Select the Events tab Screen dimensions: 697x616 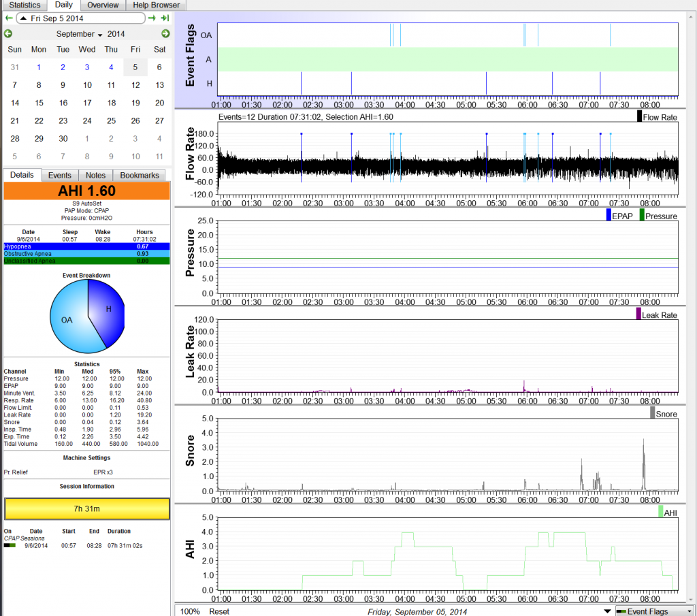pyautogui.click(x=60, y=175)
